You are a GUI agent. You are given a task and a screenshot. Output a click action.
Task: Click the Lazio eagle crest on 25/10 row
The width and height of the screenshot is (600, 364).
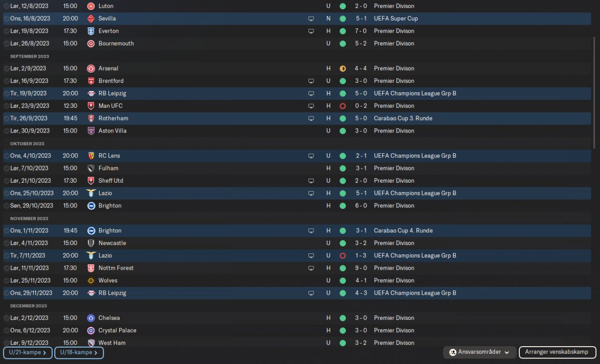pyautogui.click(x=91, y=193)
